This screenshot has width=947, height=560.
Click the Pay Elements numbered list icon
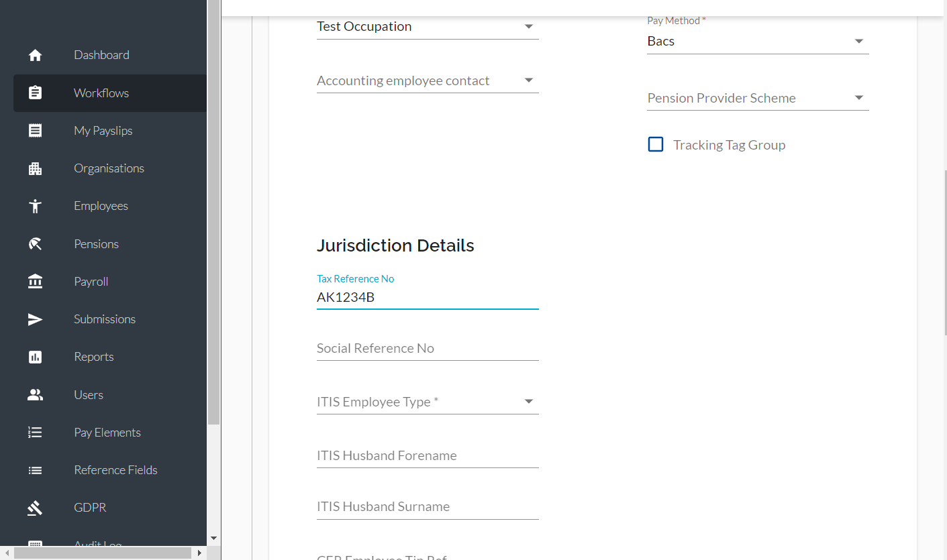pyautogui.click(x=36, y=433)
